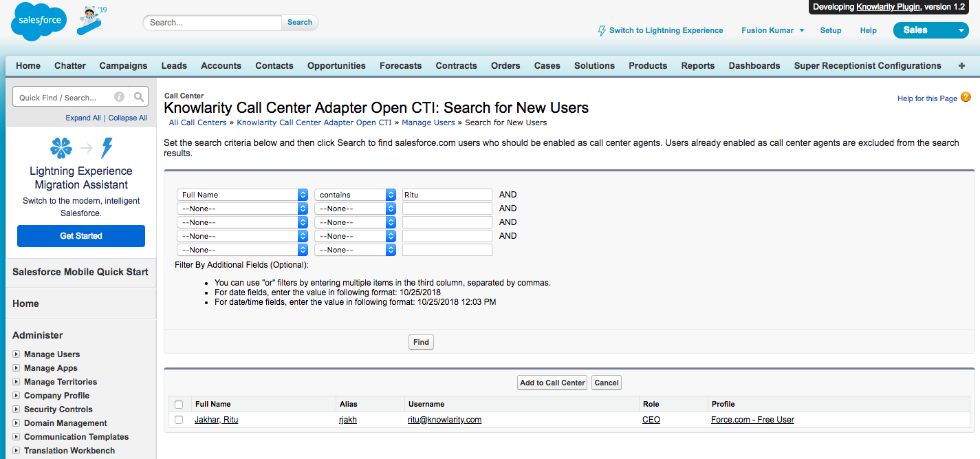Click the rjakh alias cell
Screen dimensions: 980x459
pos(348,420)
